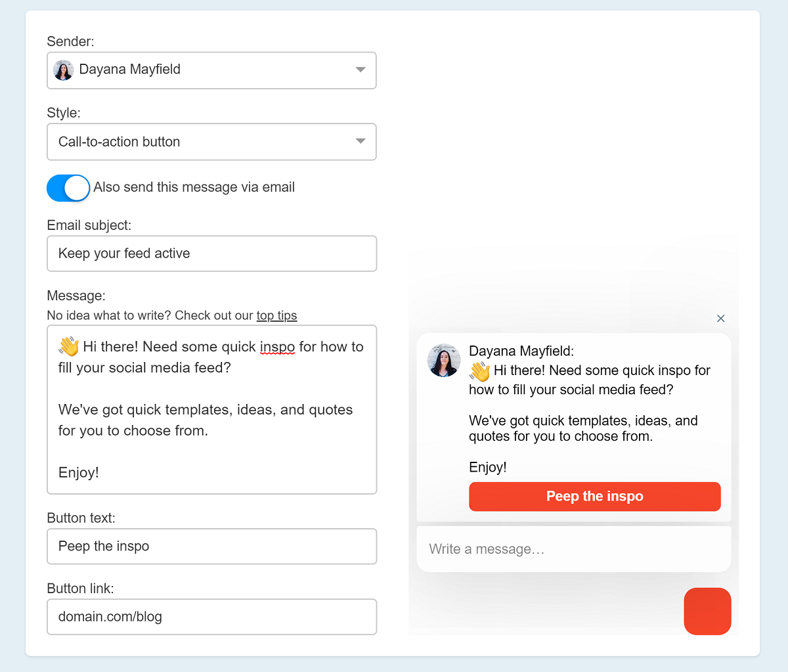This screenshot has width=788, height=672.
Task: Click the Message: label
Action: (76, 296)
